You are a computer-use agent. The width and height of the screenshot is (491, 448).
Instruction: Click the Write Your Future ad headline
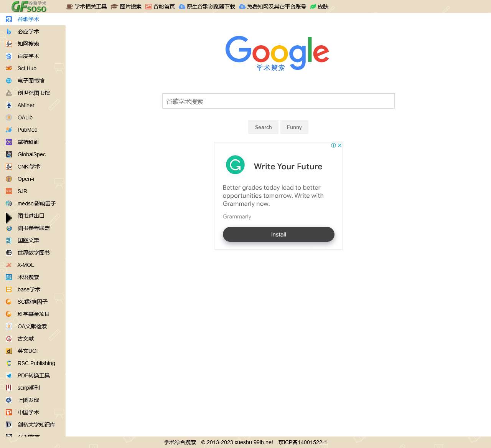pos(288,167)
